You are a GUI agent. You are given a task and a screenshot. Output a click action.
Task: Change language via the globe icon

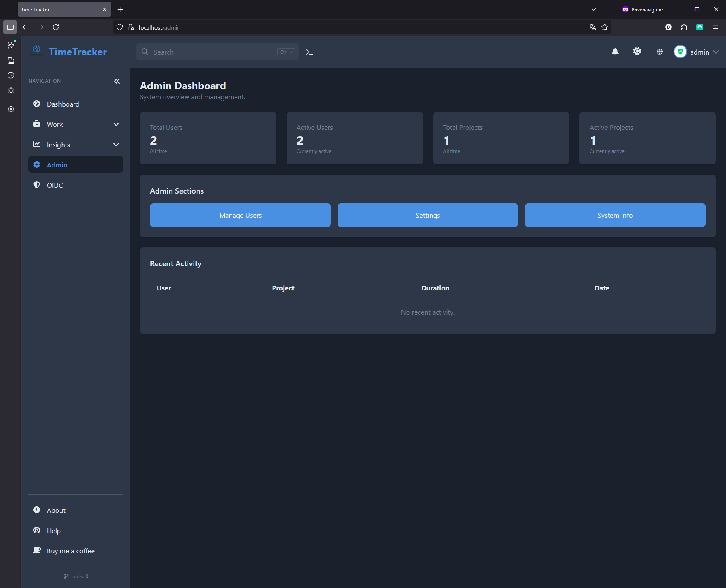[659, 52]
